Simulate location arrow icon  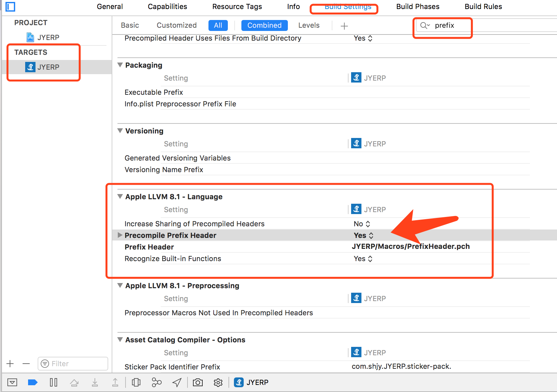177,382
